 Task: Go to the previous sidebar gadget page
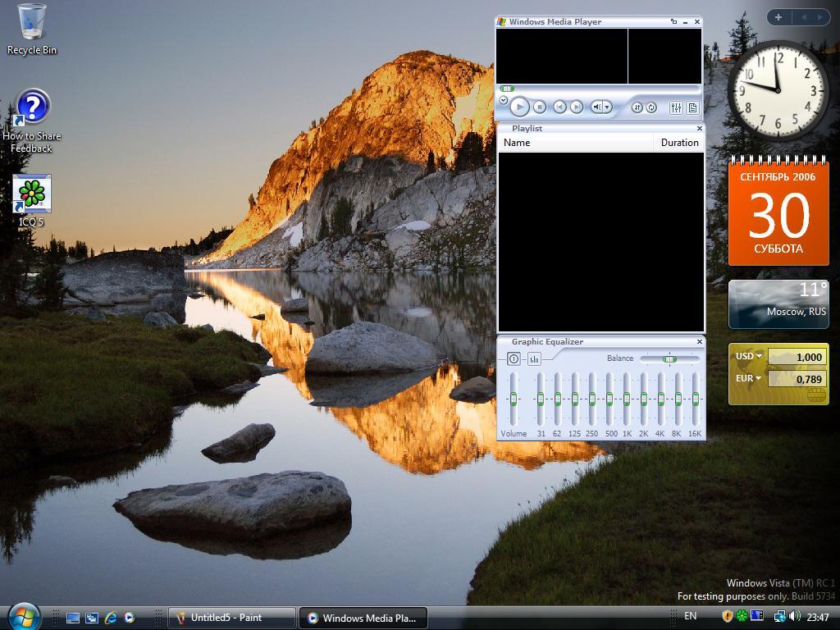click(x=804, y=18)
